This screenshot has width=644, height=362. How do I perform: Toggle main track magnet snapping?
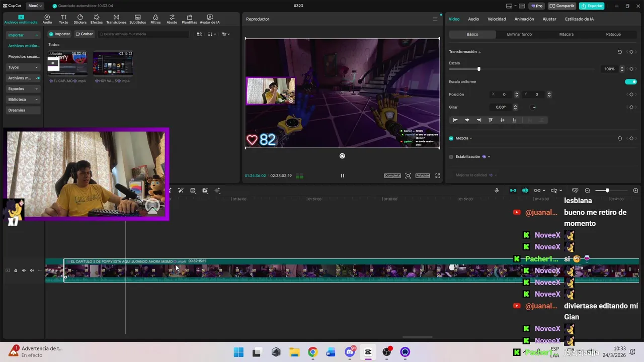click(x=513, y=191)
